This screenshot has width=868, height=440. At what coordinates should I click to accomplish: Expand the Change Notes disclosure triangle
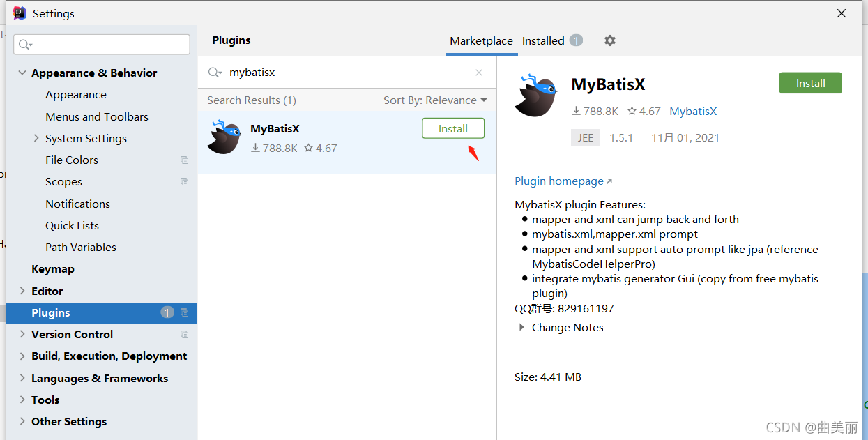[521, 327]
